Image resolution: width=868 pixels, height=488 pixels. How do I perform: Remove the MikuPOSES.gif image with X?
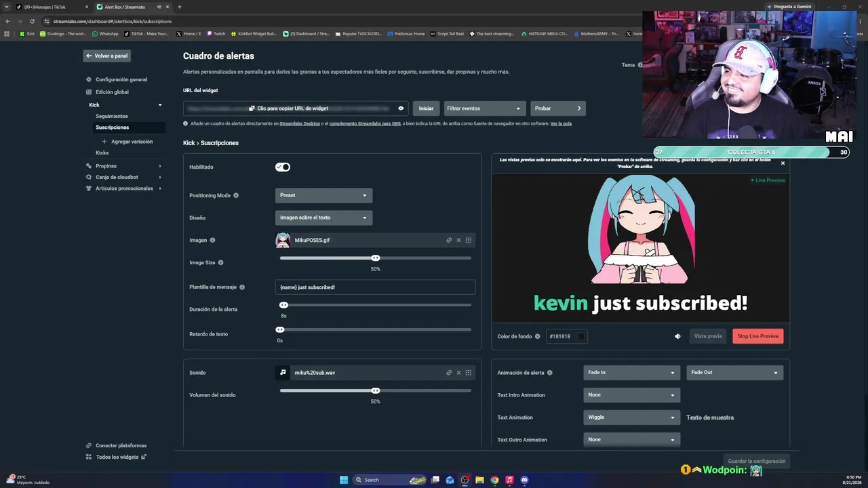(458, 240)
